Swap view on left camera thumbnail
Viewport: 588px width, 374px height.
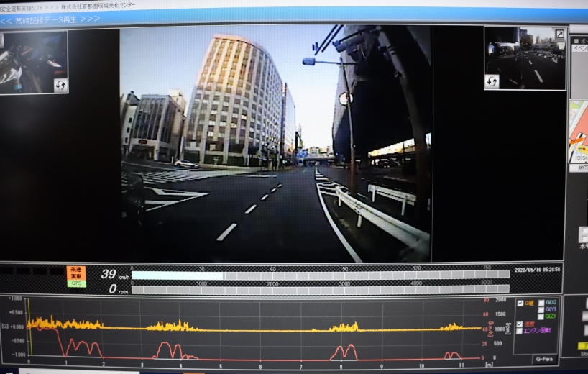click(60, 85)
